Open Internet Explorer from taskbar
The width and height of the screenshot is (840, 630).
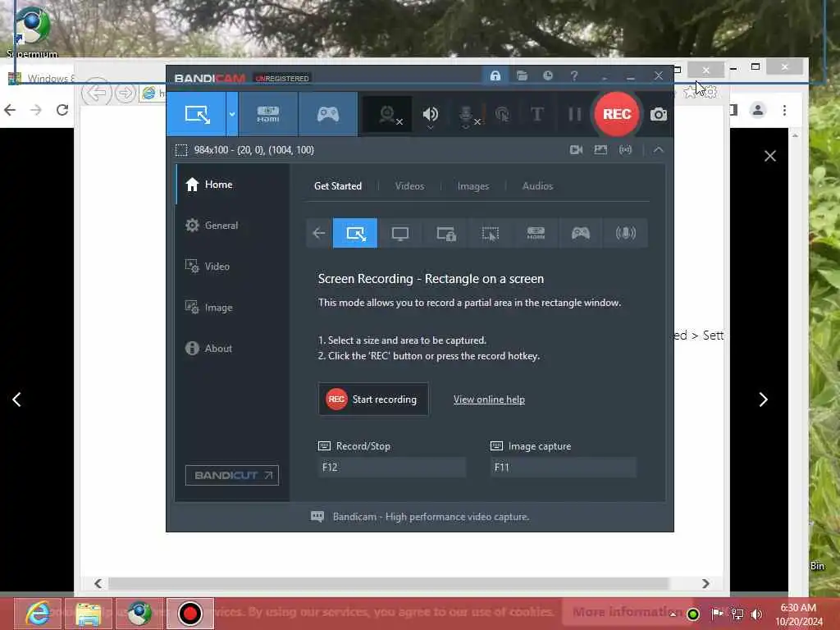pos(38,614)
